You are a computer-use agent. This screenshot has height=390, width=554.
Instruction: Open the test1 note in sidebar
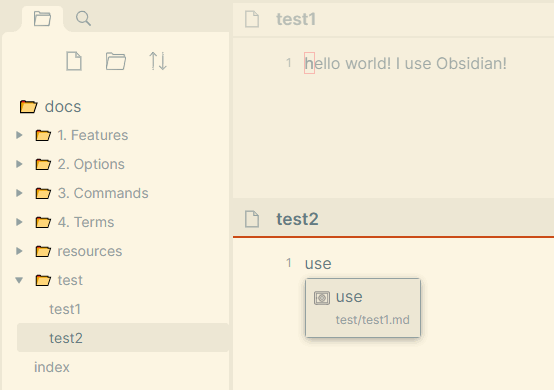(65, 309)
